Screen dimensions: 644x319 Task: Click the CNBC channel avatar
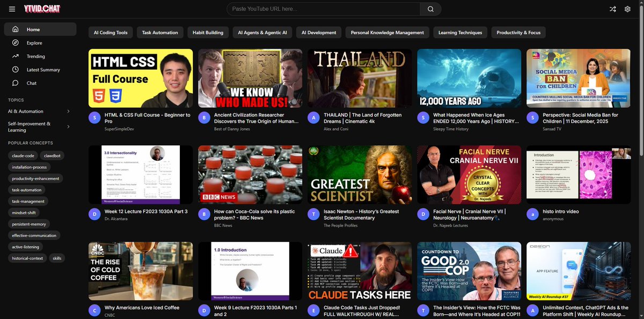click(x=95, y=310)
